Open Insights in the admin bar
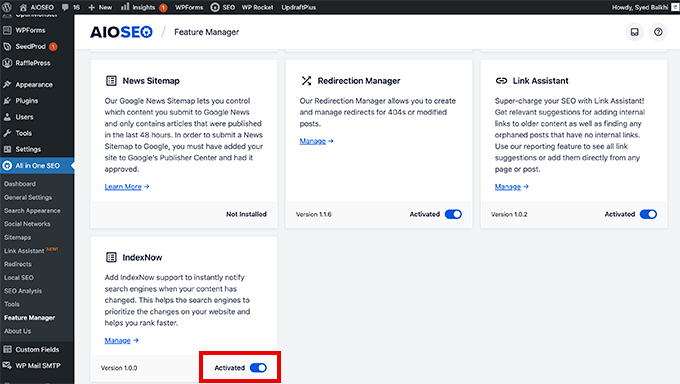This screenshot has width=680, height=384. [144, 7]
